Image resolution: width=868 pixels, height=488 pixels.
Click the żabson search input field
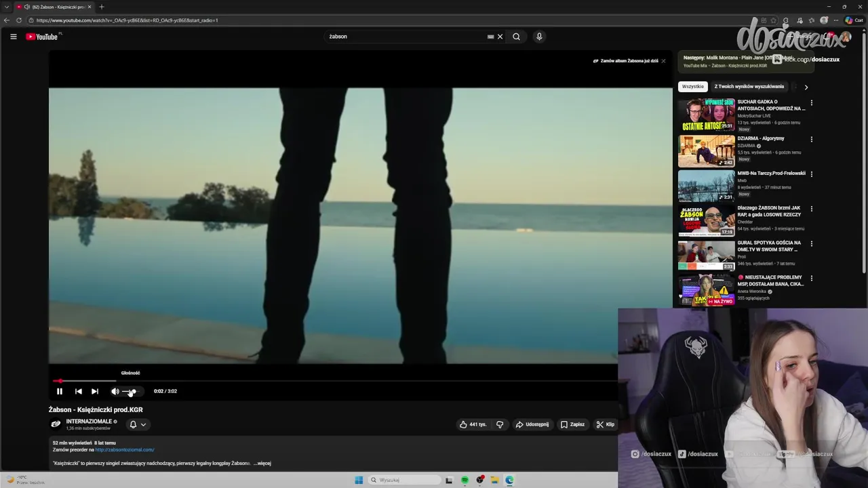(x=406, y=37)
